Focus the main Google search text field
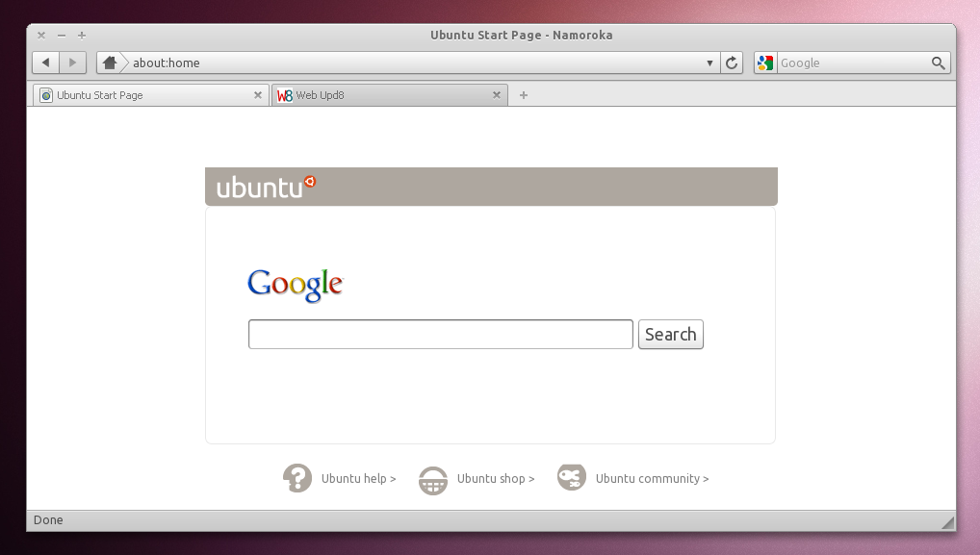 pyautogui.click(x=441, y=334)
